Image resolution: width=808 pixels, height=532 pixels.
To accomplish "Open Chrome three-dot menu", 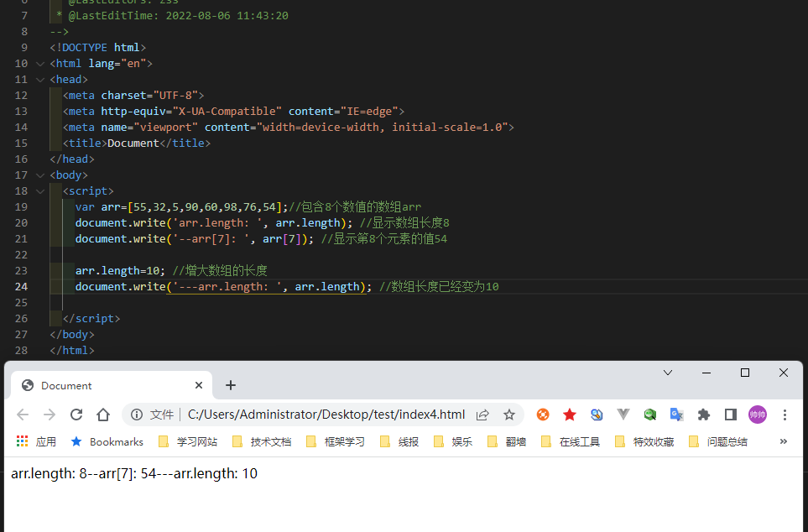I will 785,415.
